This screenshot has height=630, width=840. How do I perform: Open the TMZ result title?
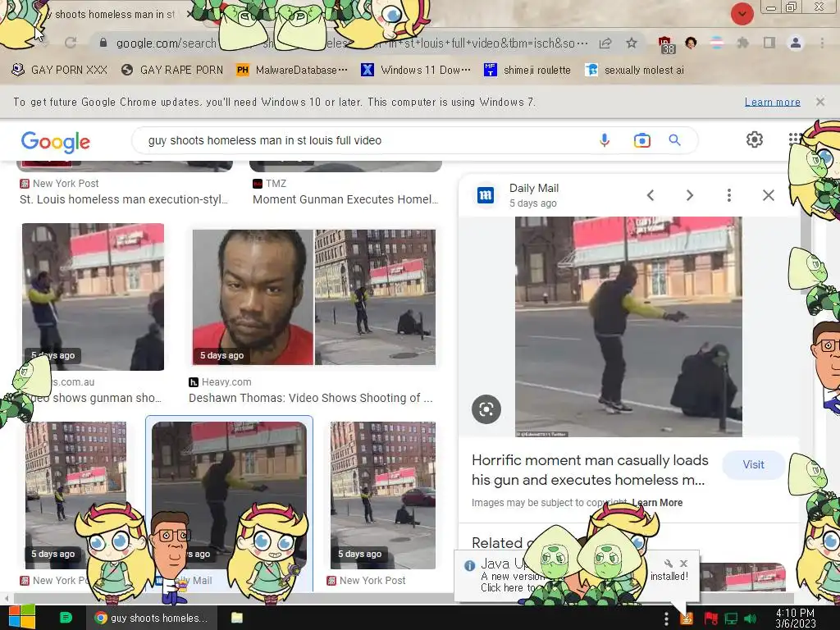click(x=345, y=199)
